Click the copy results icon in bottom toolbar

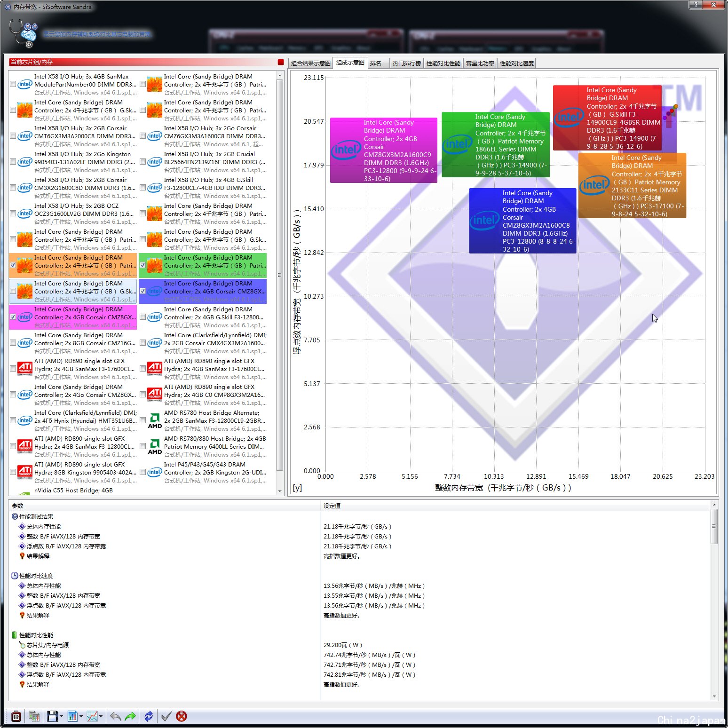[34, 716]
